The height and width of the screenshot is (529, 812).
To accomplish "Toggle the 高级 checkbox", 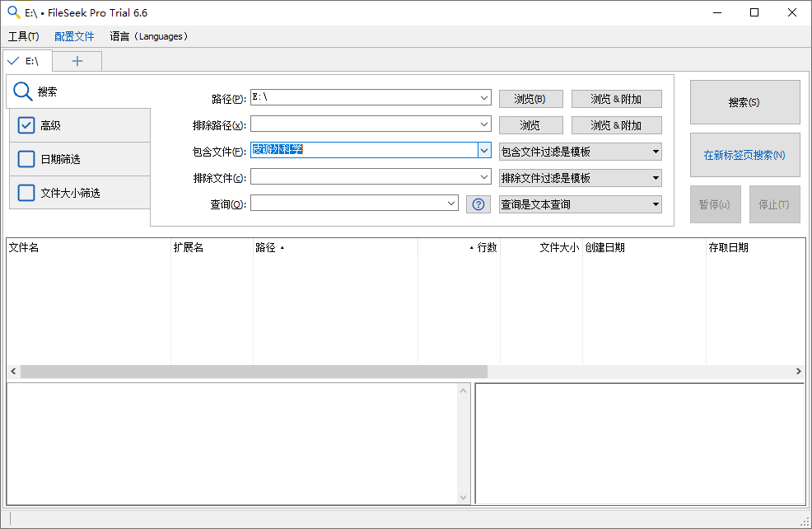I will pyautogui.click(x=26, y=125).
